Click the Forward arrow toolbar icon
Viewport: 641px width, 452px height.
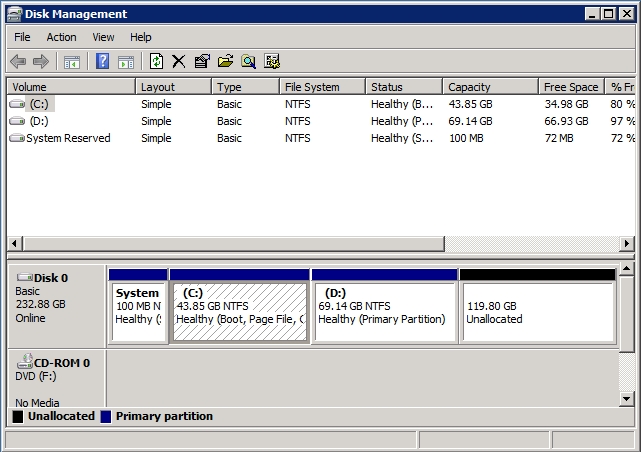click(x=40, y=62)
